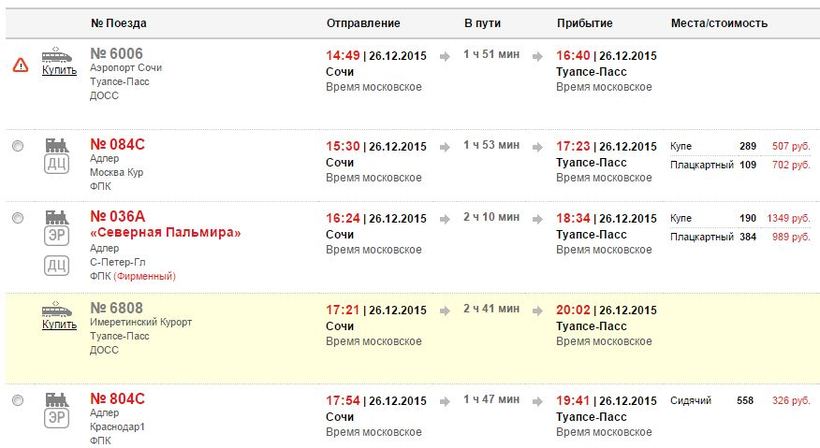Click the Купить link for train 6006
The width and height of the screenshot is (820, 448).
click(59, 70)
